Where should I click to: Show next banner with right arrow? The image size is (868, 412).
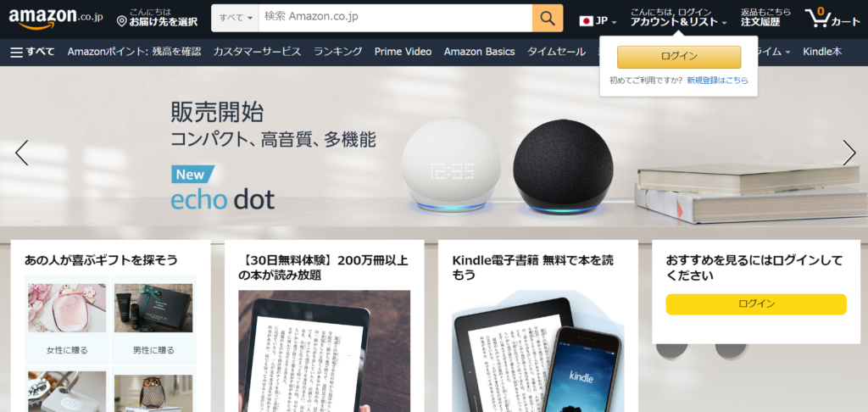point(849,153)
